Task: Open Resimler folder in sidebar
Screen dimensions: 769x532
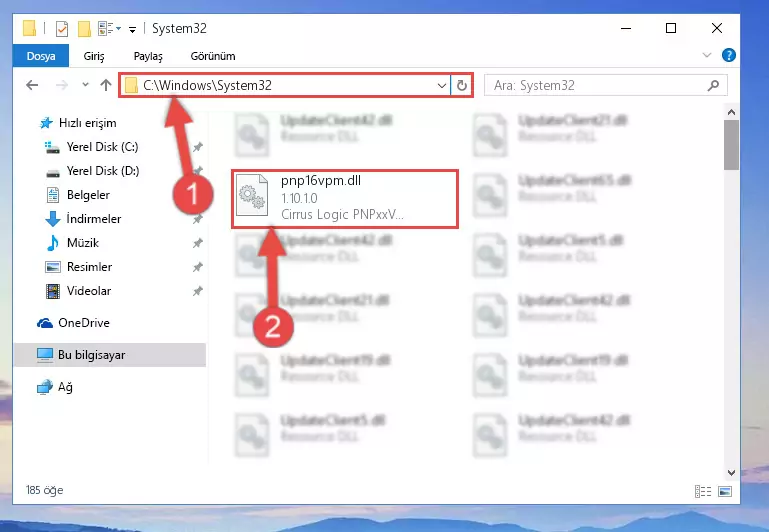Action: point(89,267)
